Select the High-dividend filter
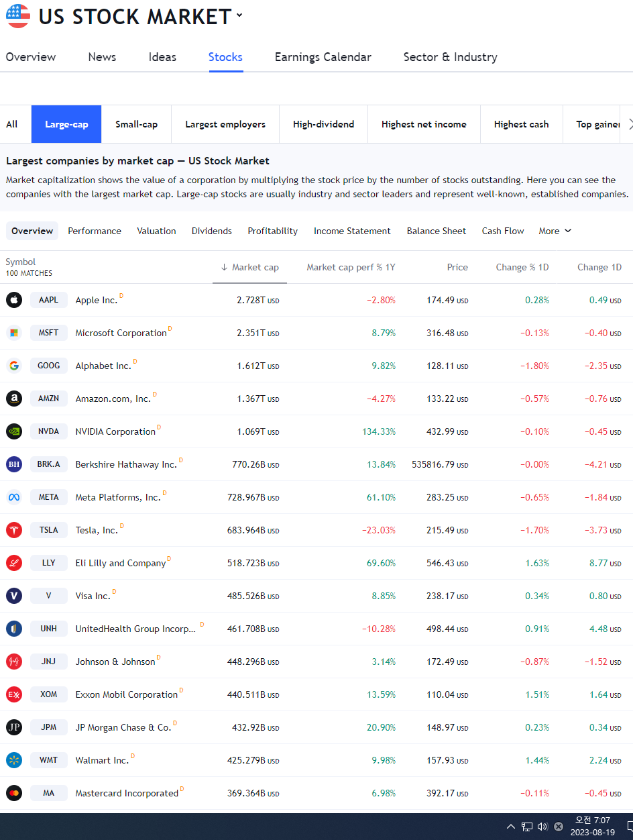This screenshot has height=840, width=633. tap(323, 124)
